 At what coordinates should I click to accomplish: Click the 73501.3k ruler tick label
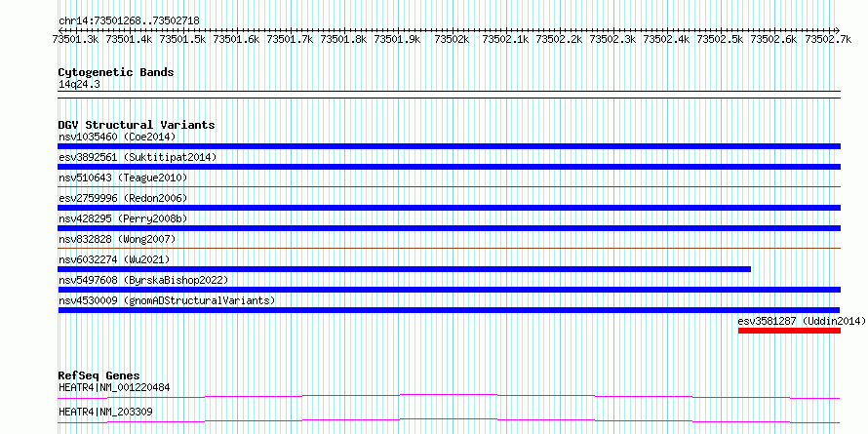75,39
